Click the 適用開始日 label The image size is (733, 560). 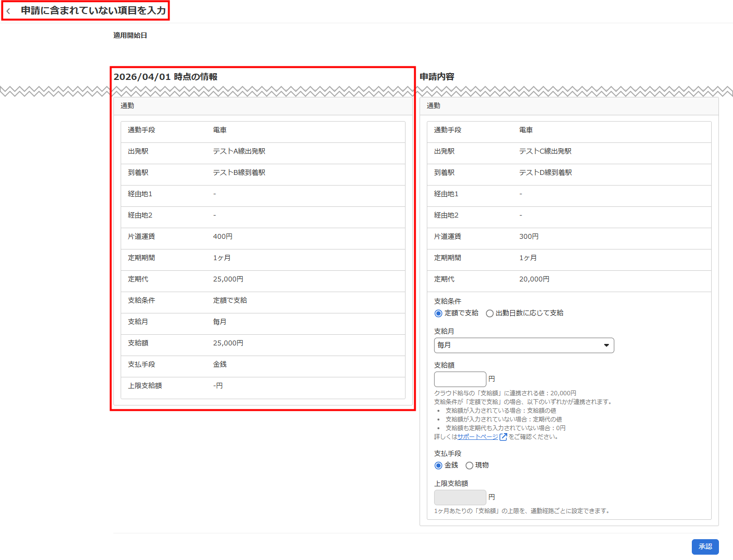130,35
